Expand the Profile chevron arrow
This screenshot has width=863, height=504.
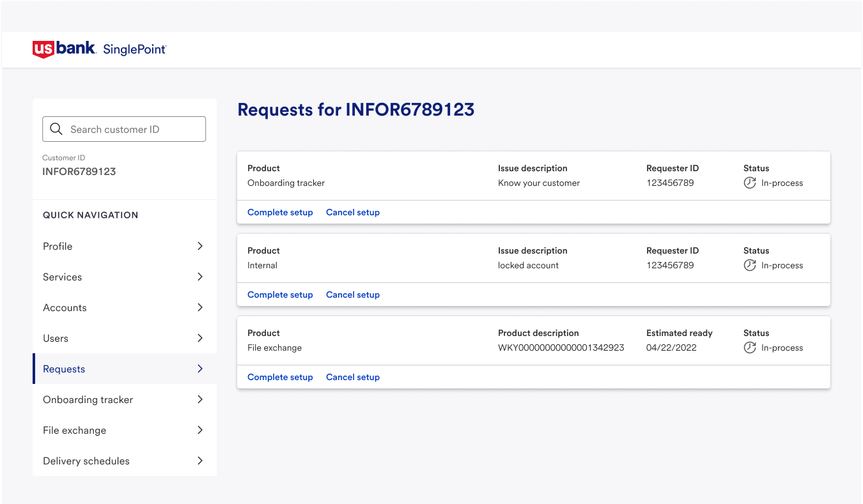pos(200,246)
